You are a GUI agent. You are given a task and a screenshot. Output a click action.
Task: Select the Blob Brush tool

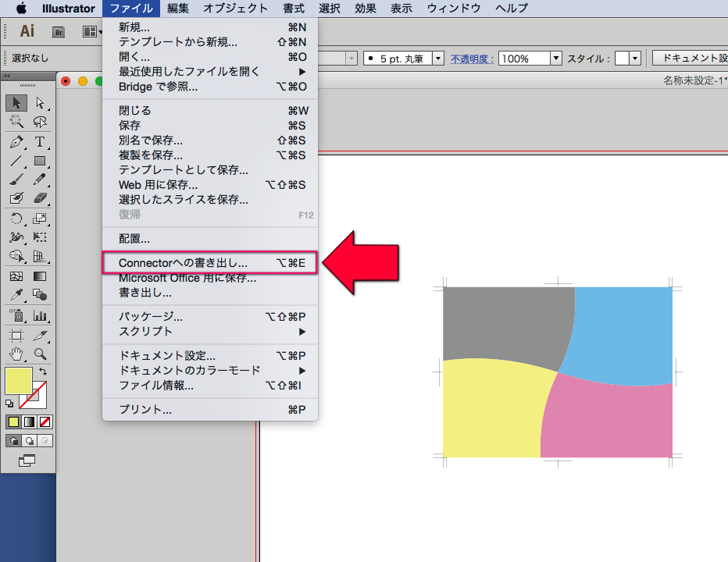tap(16, 198)
